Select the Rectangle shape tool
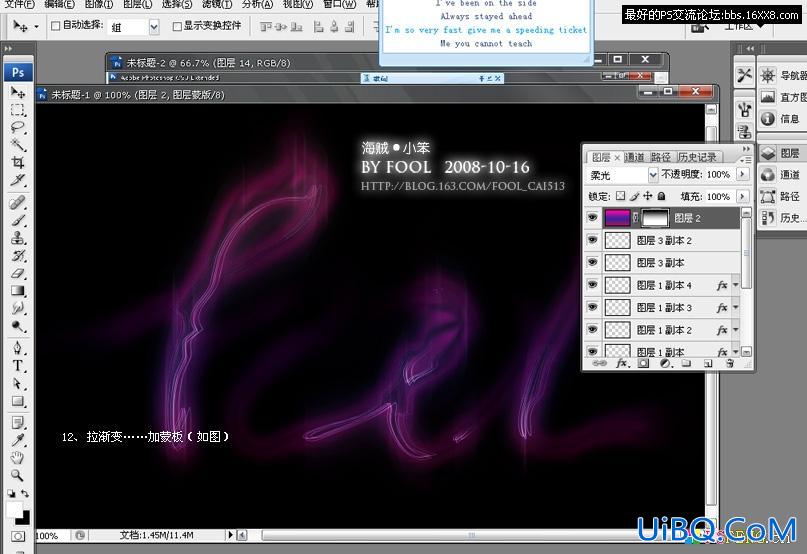Screen dimensions: 807x554 point(18,401)
